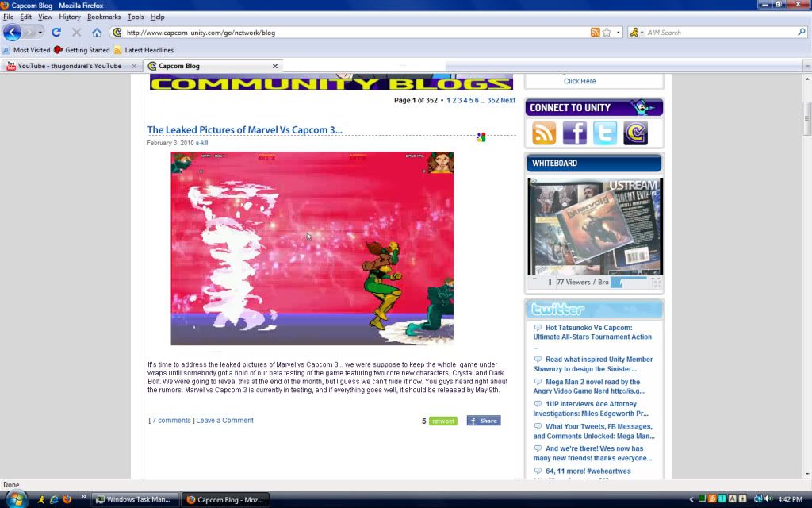
Task: Go to the Next page of blogs
Action: pyautogui.click(x=508, y=101)
